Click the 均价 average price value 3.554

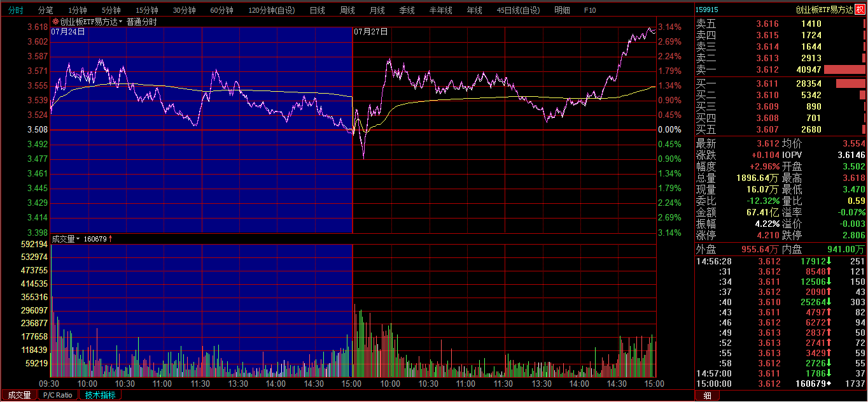(x=853, y=144)
